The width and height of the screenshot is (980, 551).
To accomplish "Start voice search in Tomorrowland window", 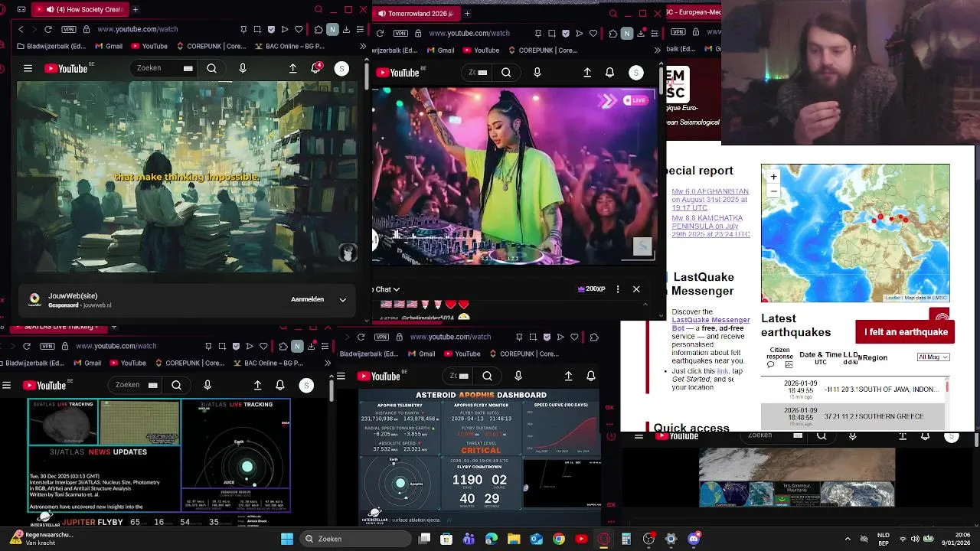I will [537, 73].
